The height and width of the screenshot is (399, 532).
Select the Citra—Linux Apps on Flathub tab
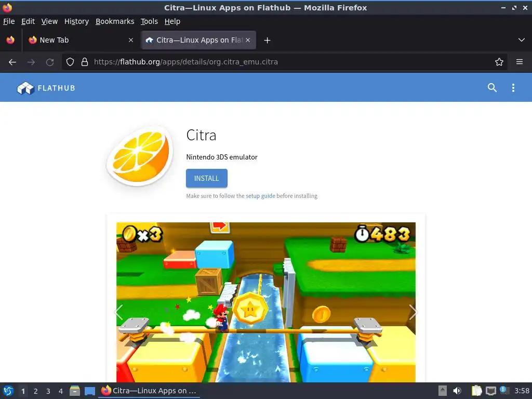click(x=199, y=40)
